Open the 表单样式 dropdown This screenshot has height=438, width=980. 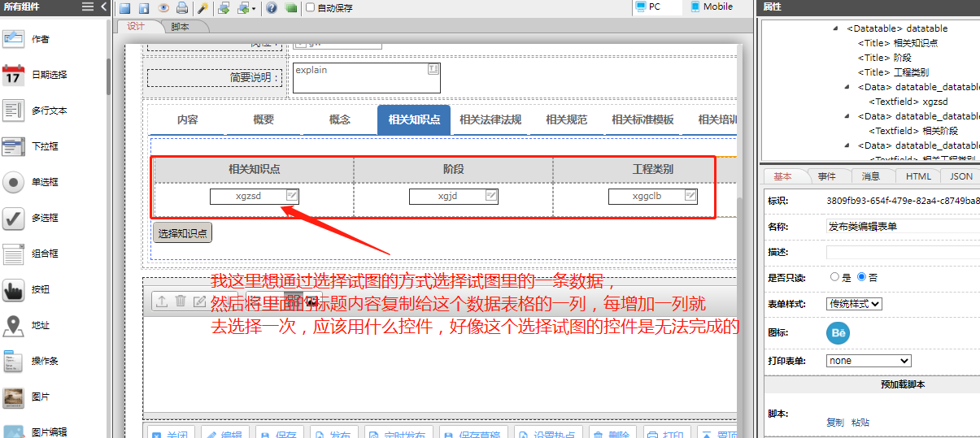[x=854, y=304]
